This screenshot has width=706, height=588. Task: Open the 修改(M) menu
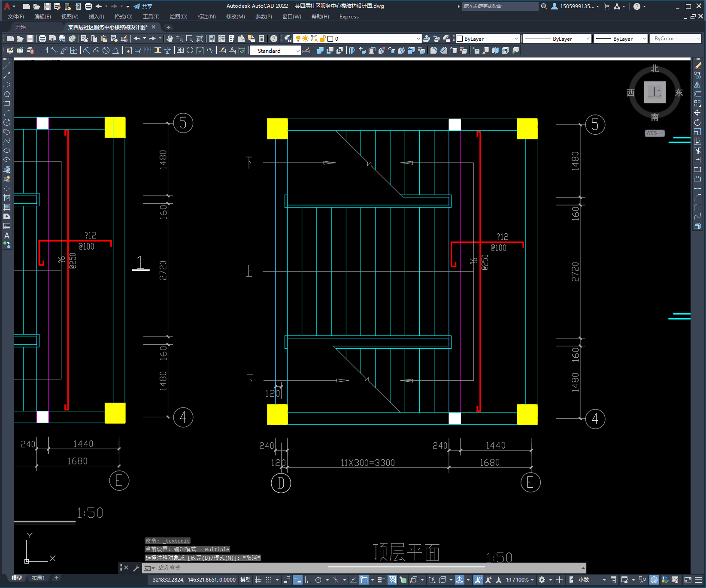tap(236, 17)
